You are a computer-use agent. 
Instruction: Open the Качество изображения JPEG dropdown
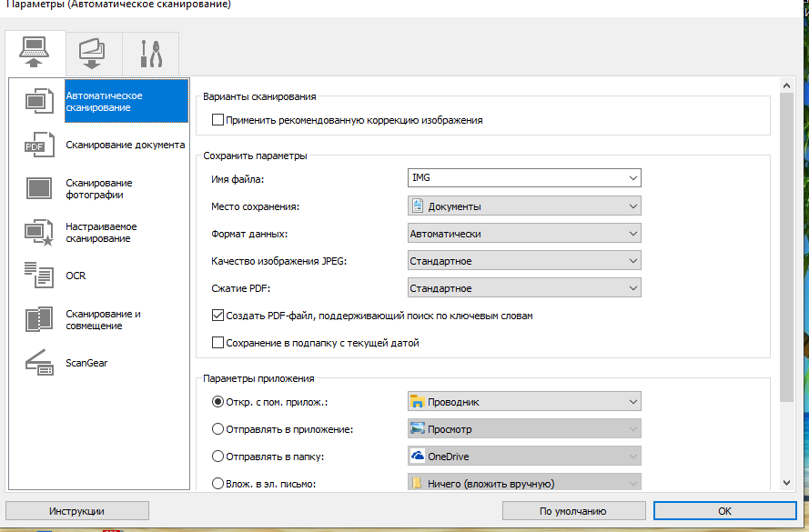[x=524, y=261]
